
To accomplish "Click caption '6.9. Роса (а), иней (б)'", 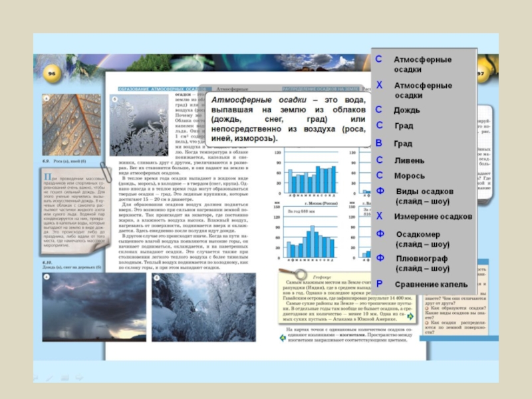I will [x=64, y=161].
